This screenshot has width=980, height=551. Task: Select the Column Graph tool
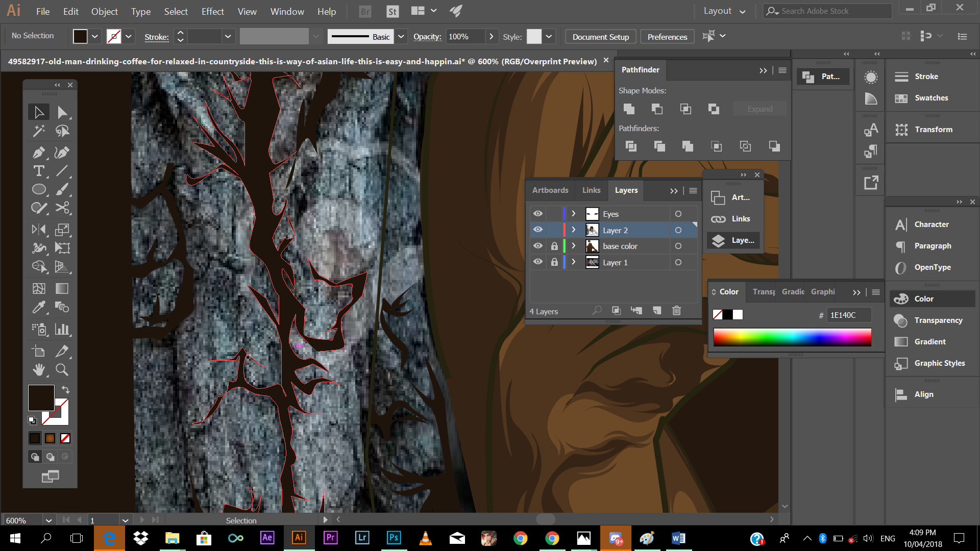tap(62, 329)
